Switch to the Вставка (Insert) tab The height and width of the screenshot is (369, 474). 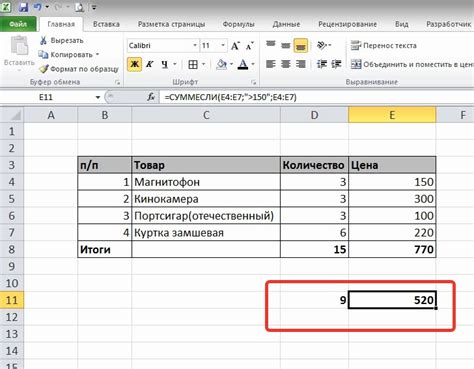(106, 24)
